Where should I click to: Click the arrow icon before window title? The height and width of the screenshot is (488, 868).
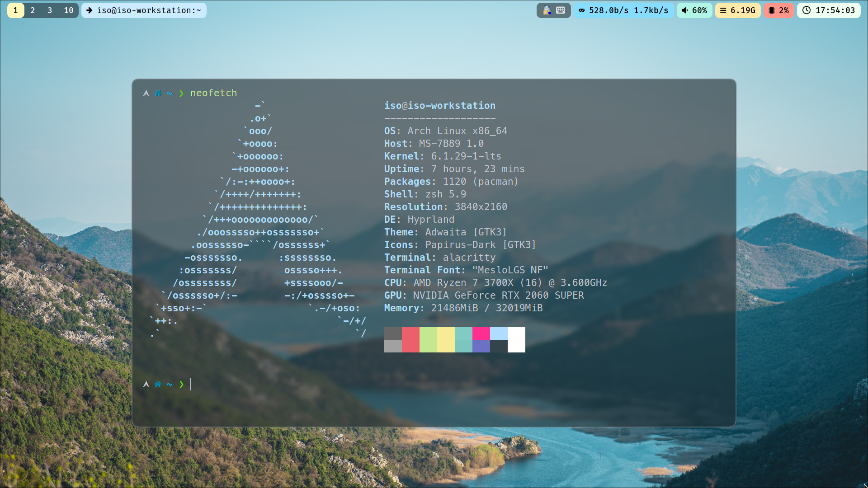click(90, 10)
